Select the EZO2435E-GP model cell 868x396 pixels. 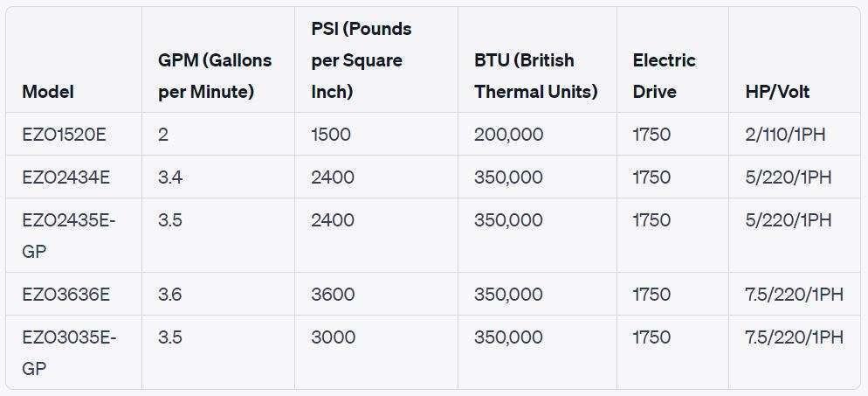pyautogui.click(x=68, y=235)
